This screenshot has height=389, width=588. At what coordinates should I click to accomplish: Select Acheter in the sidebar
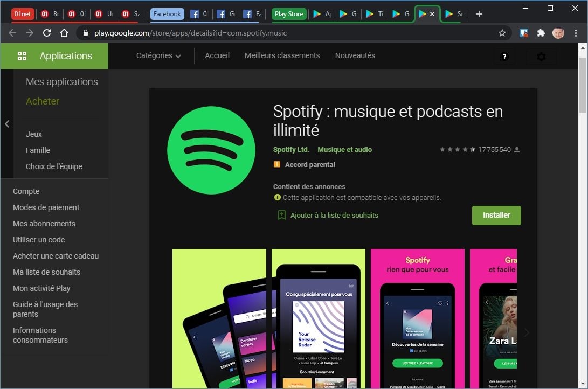[43, 101]
